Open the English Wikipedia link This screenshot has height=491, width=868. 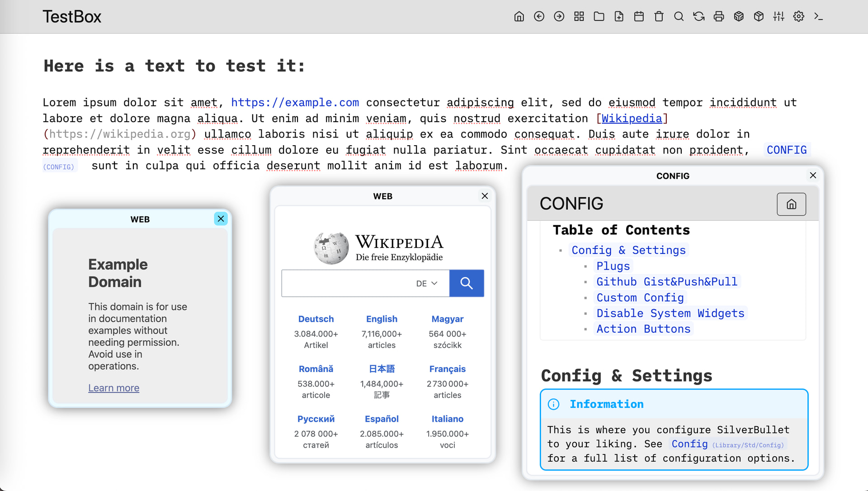pos(382,319)
